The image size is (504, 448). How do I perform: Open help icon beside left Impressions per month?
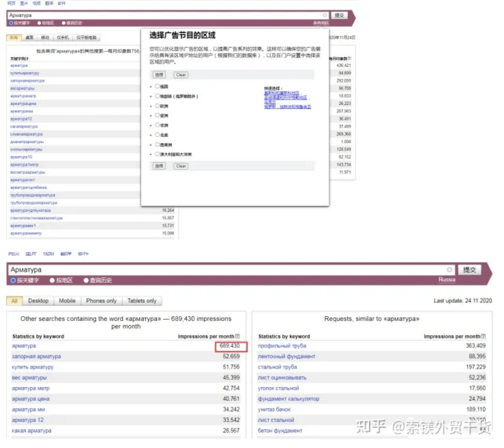[238, 336]
